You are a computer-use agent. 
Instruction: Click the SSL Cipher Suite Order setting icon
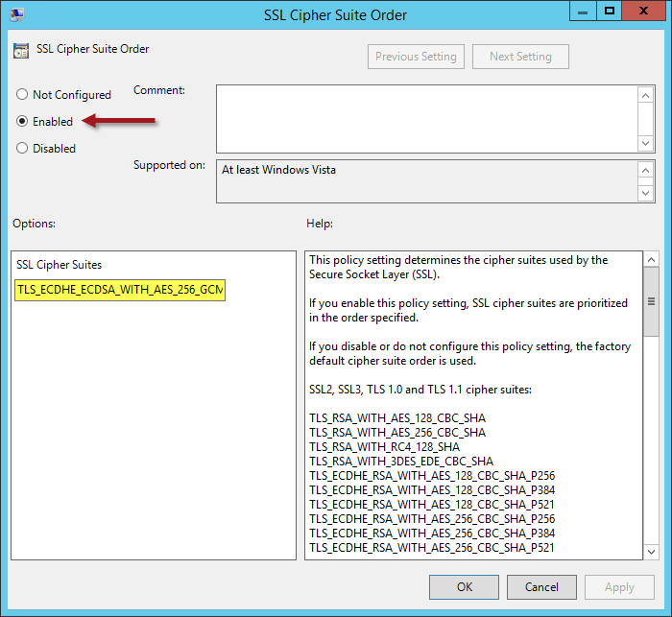[x=20, y=50]
